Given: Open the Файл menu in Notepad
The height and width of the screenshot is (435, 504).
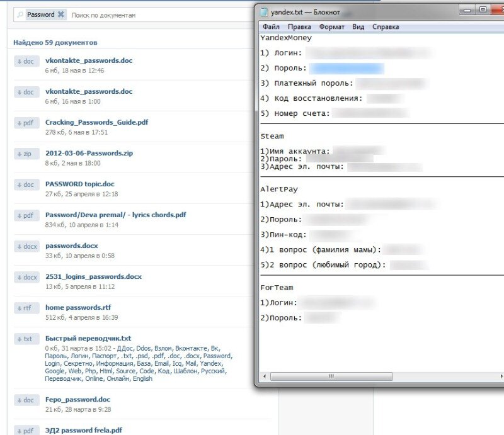Looking at the screenshot, I should 271,26.
